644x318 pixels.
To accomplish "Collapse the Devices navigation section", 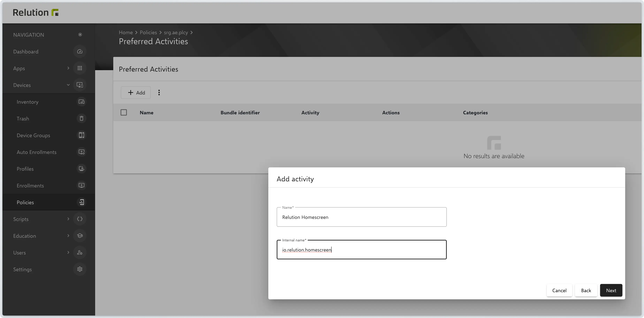I will tap(68, 85).
